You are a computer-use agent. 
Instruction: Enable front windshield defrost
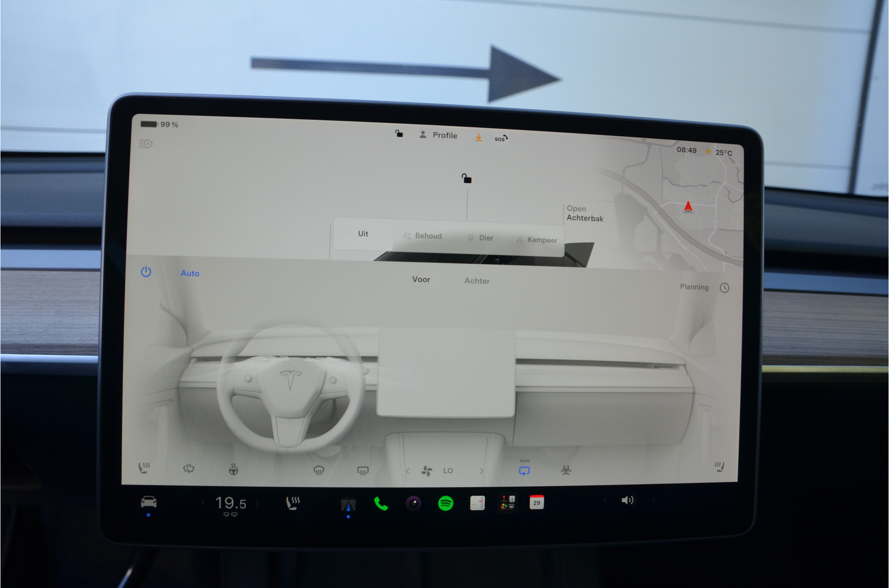tap(319, 470)
